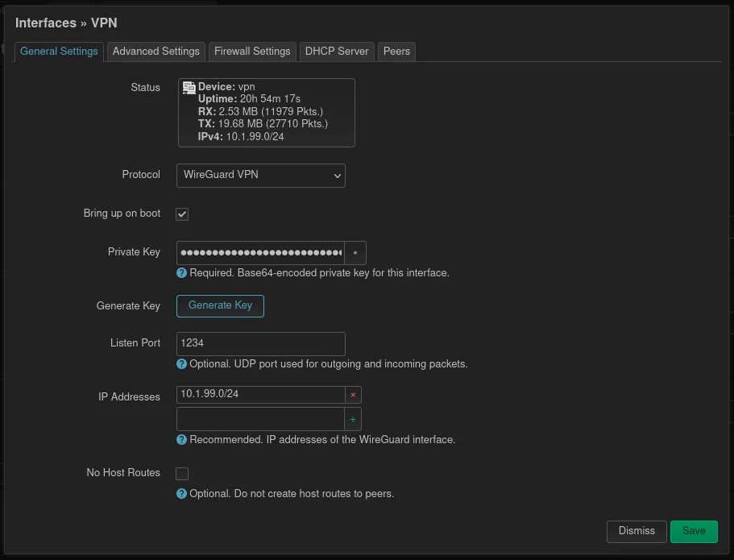Toggle the Bring up on boot checkbox off
This screenshot has height=560, width=734.
coord(181,214)
